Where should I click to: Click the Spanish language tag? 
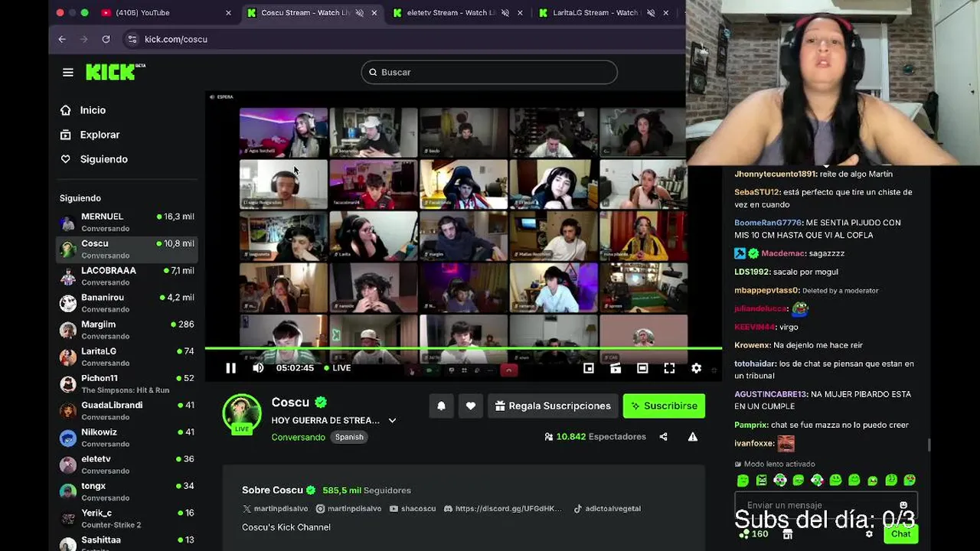[x=349, y=437]
